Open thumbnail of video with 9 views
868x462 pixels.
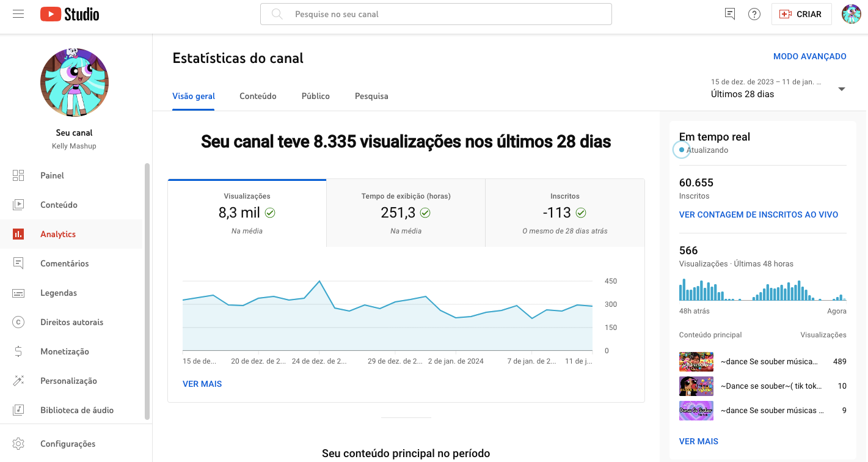point(696,410)
